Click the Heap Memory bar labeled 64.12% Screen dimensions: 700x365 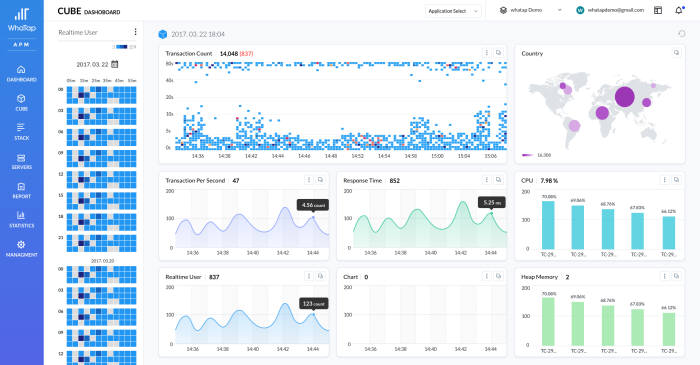point(668,328)
